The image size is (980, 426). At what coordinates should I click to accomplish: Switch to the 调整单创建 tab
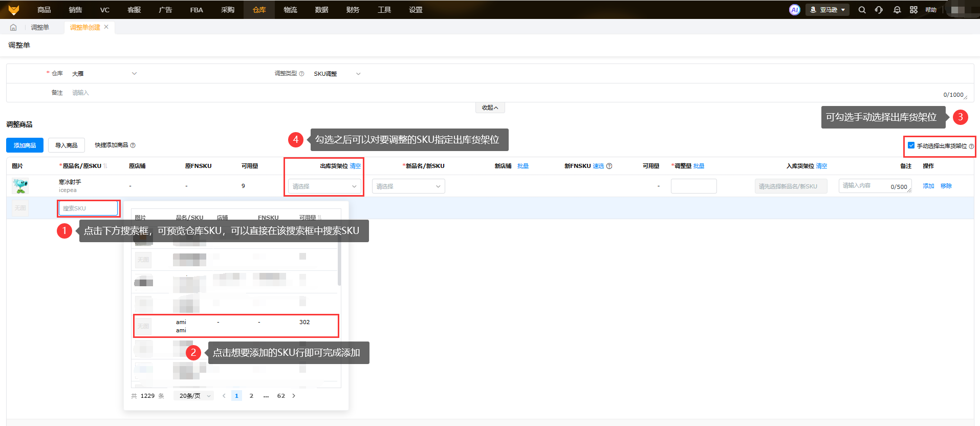click(x=85, y=27)
